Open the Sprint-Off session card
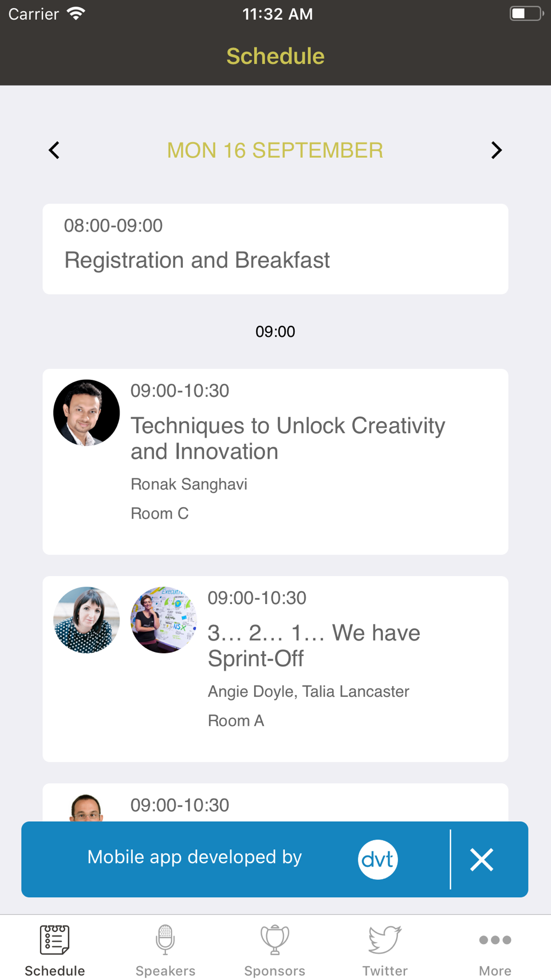 [x=275, y=669]
